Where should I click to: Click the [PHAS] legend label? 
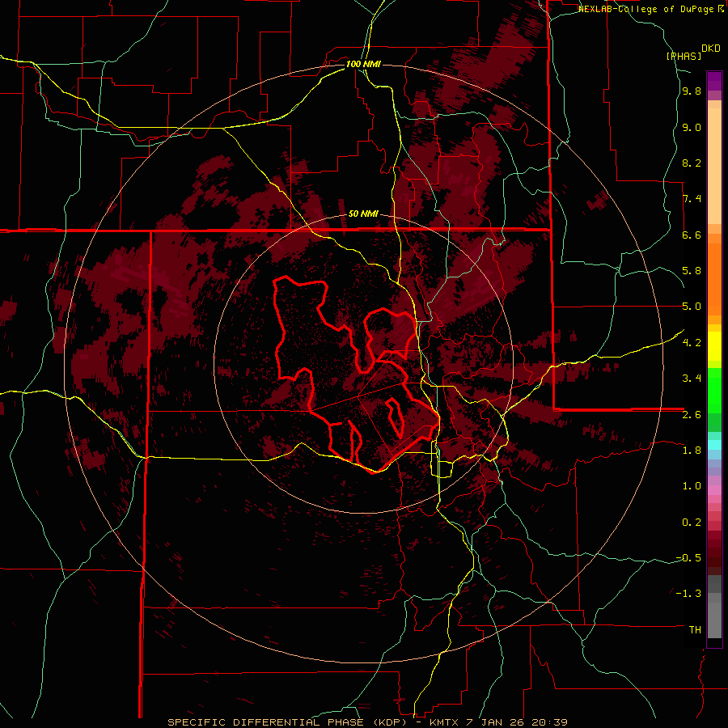coord(684,56)
